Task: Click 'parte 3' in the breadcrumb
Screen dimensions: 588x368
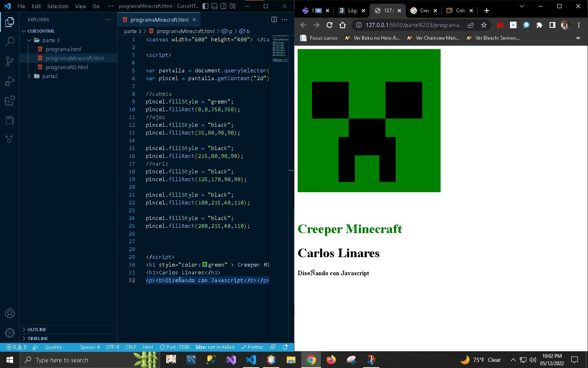Action: 132,31
